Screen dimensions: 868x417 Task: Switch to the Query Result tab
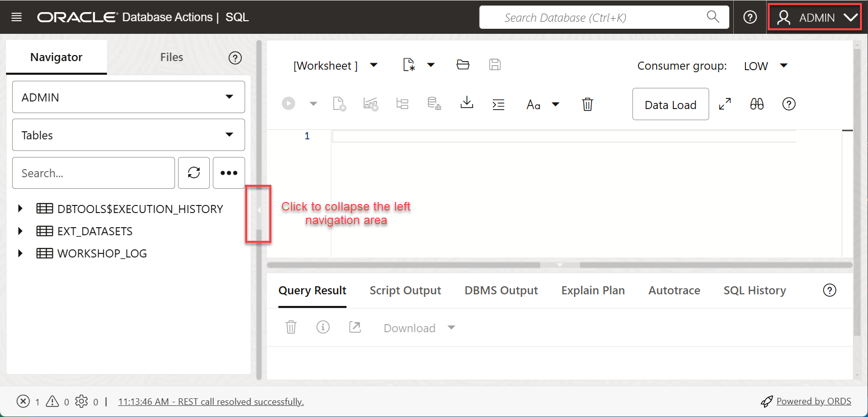312,290
